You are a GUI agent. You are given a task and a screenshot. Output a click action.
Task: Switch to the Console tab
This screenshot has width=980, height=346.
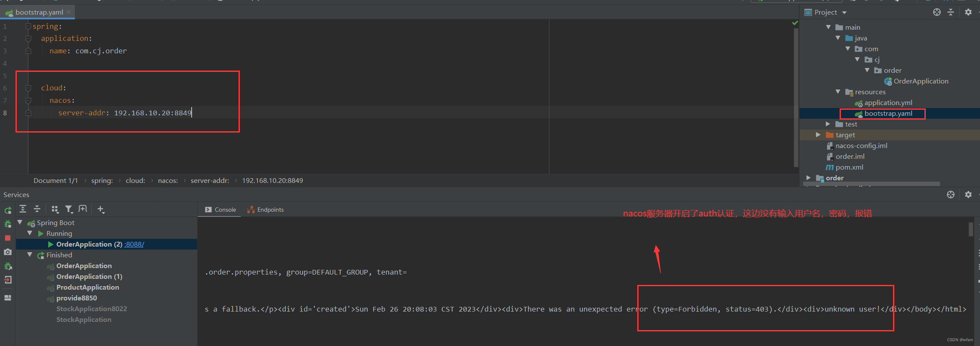point(220,210)
